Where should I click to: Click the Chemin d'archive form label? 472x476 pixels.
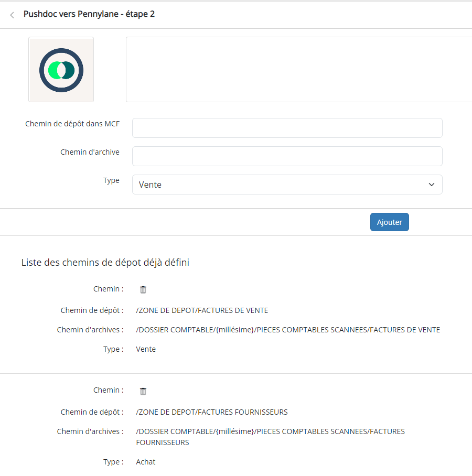pos(90,153)
